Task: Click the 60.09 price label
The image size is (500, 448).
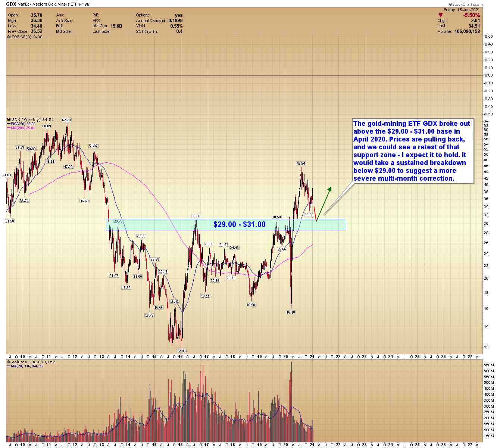Action: [x=47, y=126]
